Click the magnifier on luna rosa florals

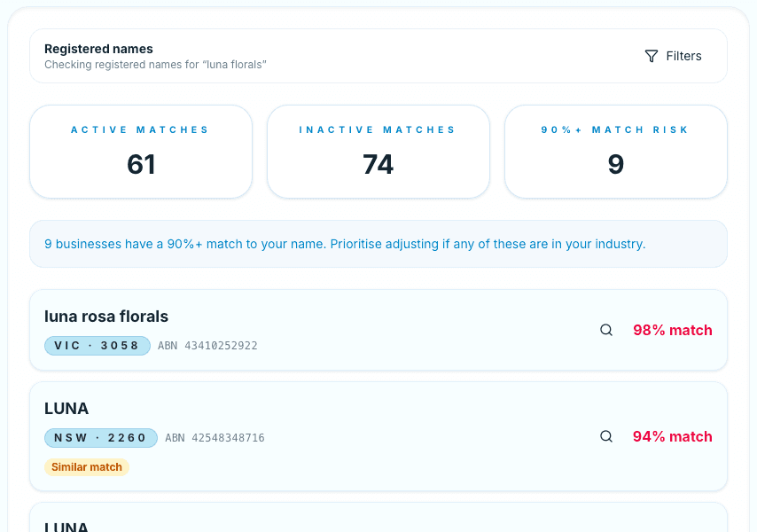pos(606,330)
